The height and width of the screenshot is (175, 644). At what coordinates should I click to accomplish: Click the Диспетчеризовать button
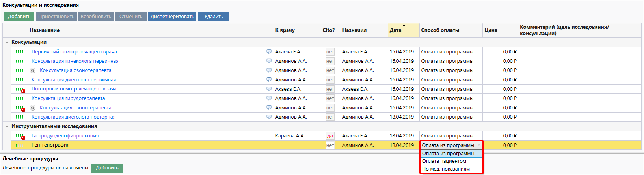[x=172, y=17]
